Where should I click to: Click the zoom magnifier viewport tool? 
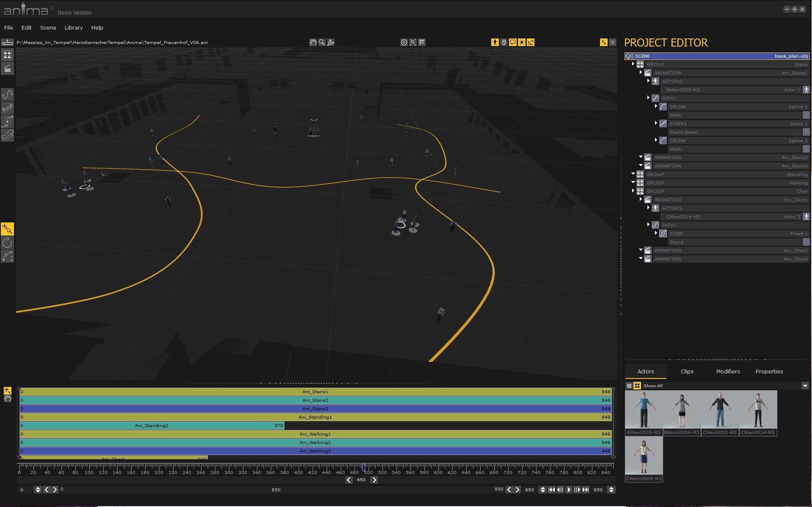click(x=322, y=42)
